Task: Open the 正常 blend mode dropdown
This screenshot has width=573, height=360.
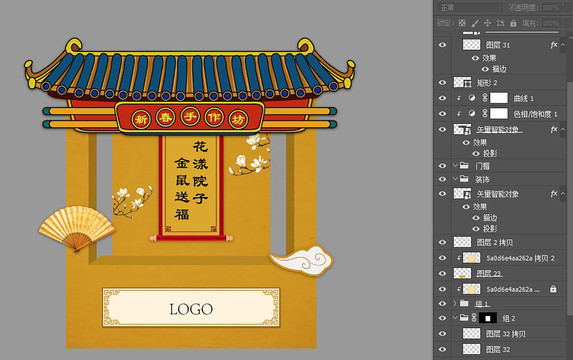Action: 470,7
